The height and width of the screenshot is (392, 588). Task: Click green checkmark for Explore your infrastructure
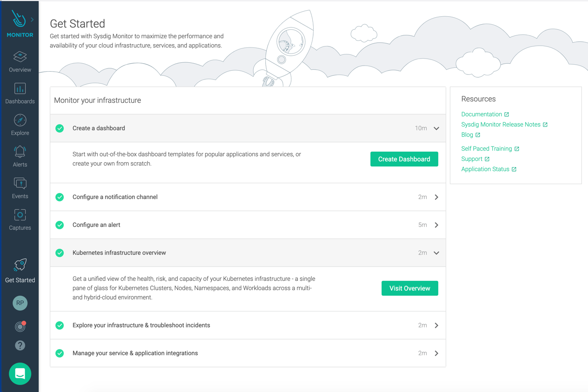tap(60, 326)
